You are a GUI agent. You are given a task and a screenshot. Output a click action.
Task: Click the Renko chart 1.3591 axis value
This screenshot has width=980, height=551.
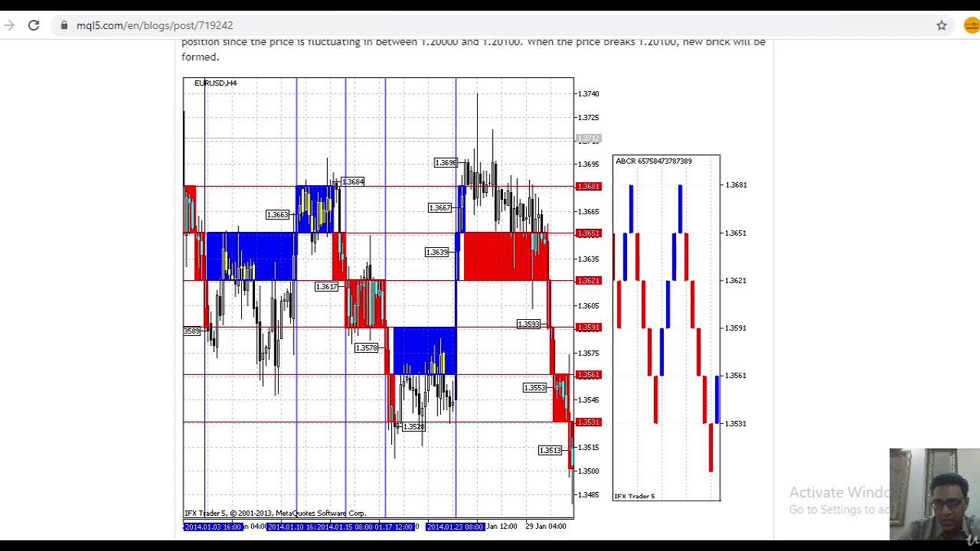pos(736,328)
